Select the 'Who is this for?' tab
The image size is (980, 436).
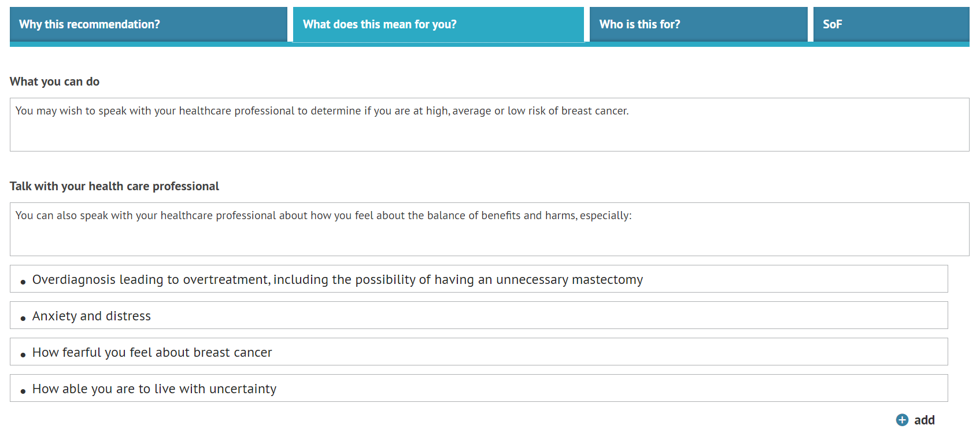pos(697,24)
